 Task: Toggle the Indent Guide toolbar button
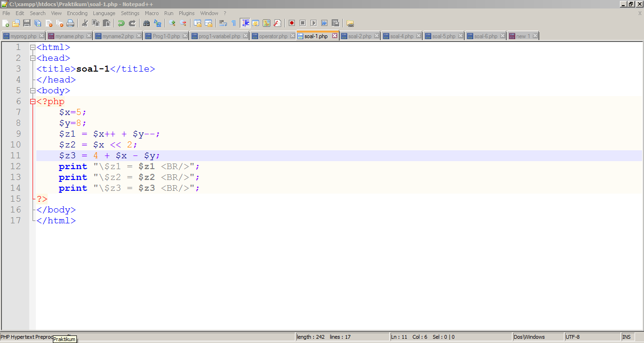click(x=245, y=23)
